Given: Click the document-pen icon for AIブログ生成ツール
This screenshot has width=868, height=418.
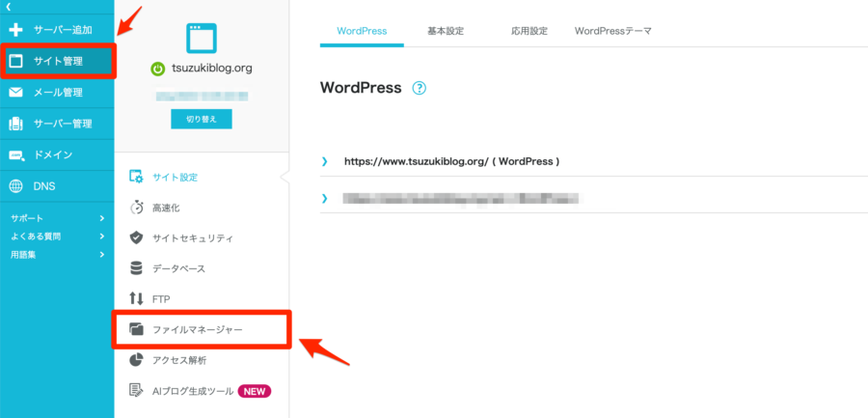Looking at the screenshot, I should point(136,391).
